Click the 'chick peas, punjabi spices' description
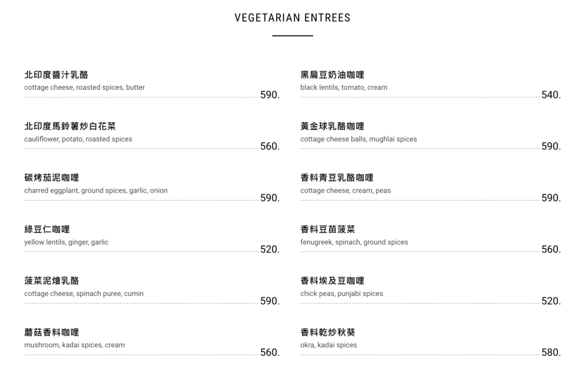 (341, 293)
